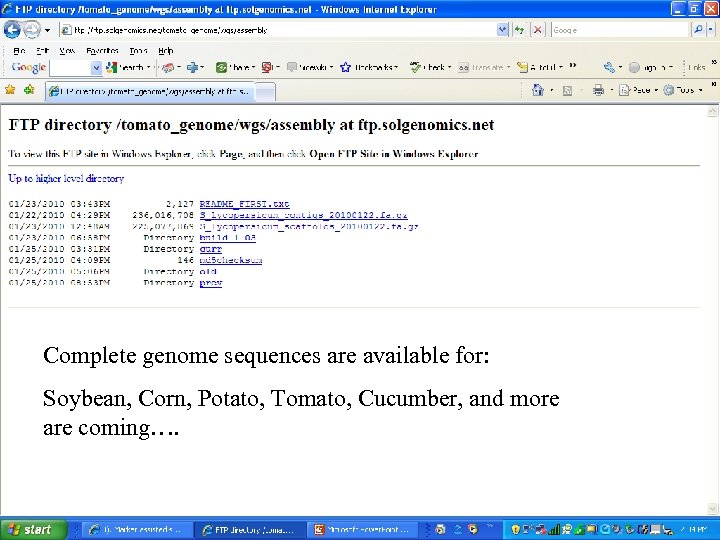
Task: Refresh the page with the green arrows icon
Action: pyautogui.click(x=519, y=30)
